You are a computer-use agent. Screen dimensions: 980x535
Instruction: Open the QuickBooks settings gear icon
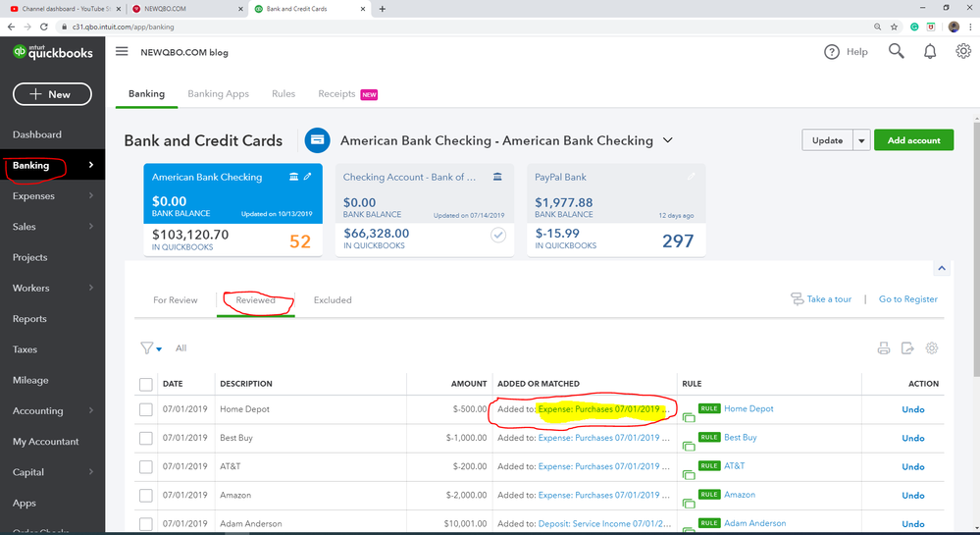(963, 51)
